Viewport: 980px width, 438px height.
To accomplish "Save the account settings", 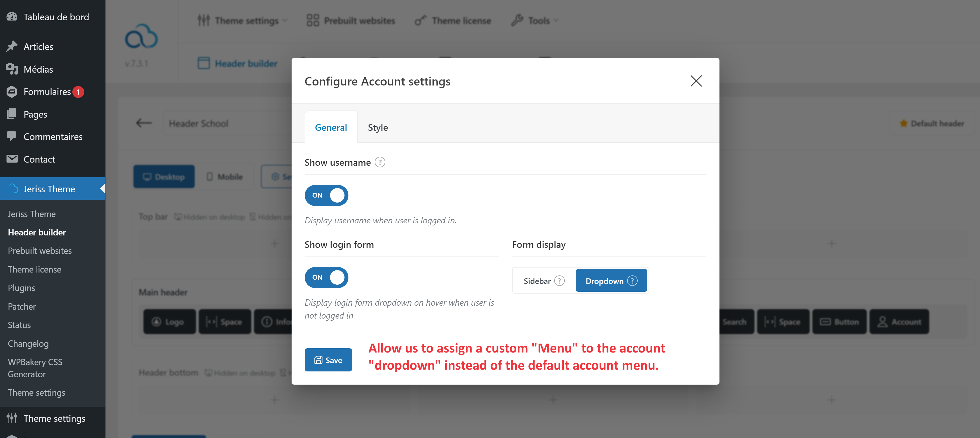I will [328, 360].
